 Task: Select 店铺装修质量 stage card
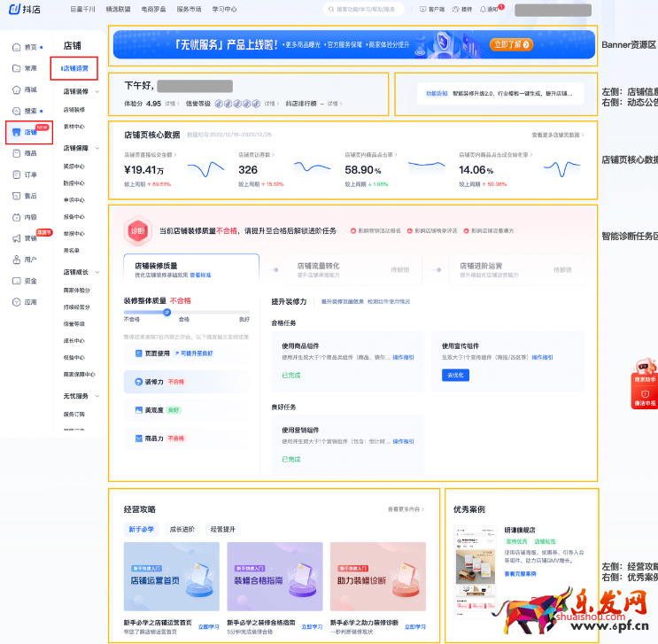tap(191, 269)
